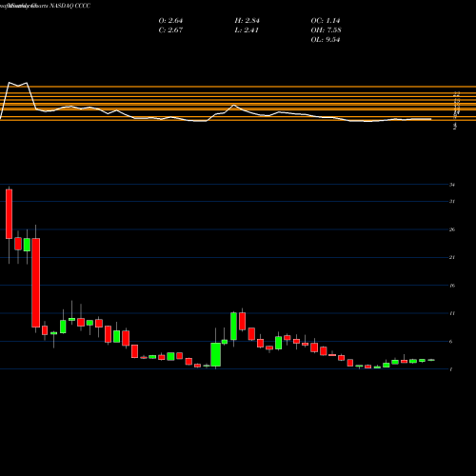Screen dimensions: 476x476
Task: Click the 11 price axis label
Action: [x=452, y=313]
